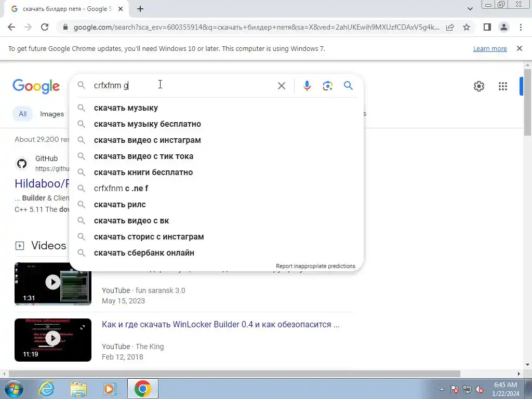Click Report inappropriate predictions
This screenshot has width=532, height=399.
coord(315,266)
